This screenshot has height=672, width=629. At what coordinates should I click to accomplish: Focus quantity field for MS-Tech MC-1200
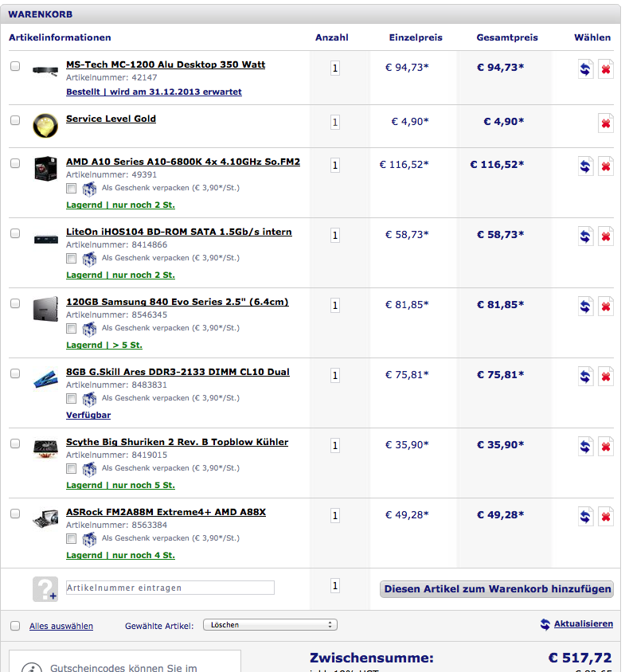[x=335, y=68]
